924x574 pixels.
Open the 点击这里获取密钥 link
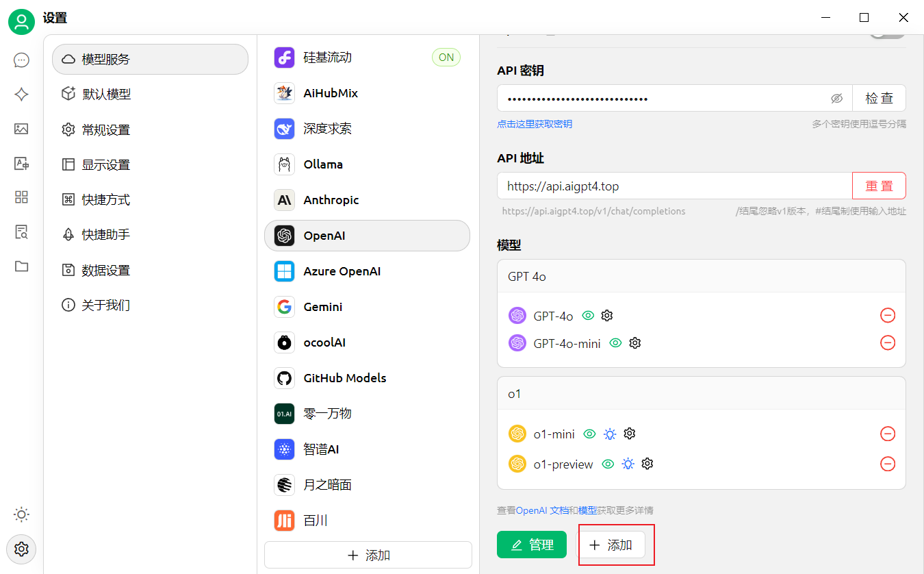tap(535, 124)
